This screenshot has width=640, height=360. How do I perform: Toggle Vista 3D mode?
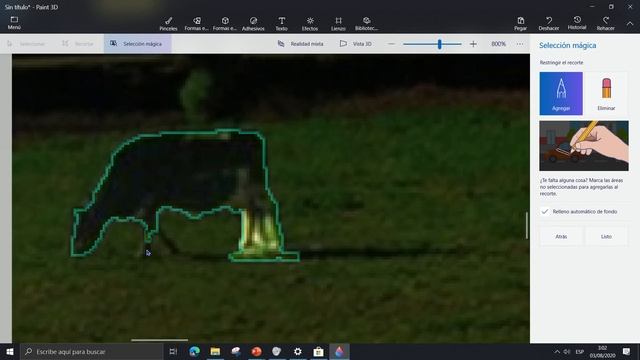point(356,44)
